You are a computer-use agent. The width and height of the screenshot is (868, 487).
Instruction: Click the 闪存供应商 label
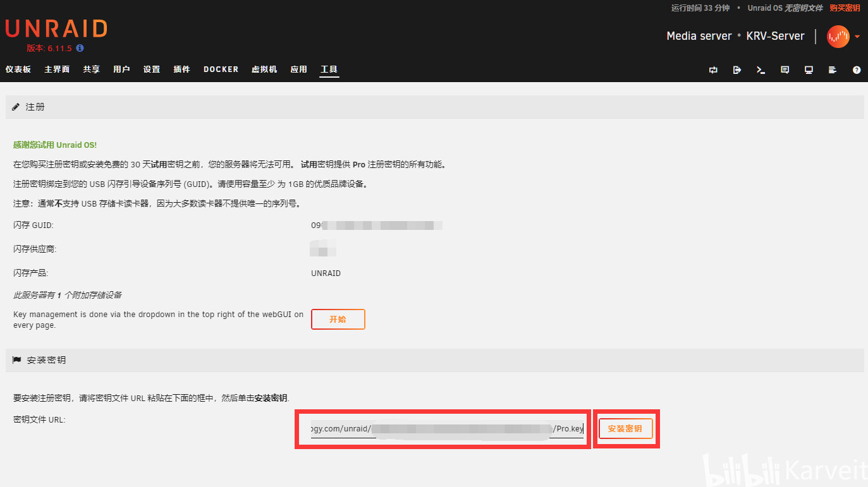click(35, 249)
